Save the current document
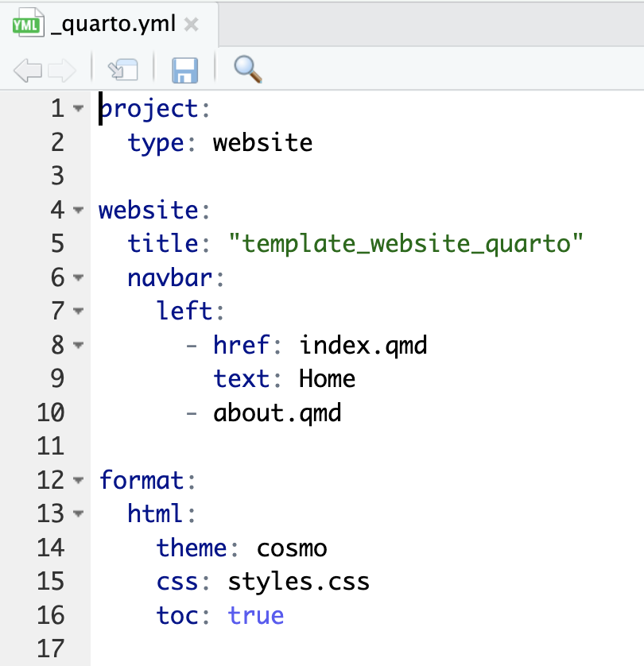 [x=184, y=70]
